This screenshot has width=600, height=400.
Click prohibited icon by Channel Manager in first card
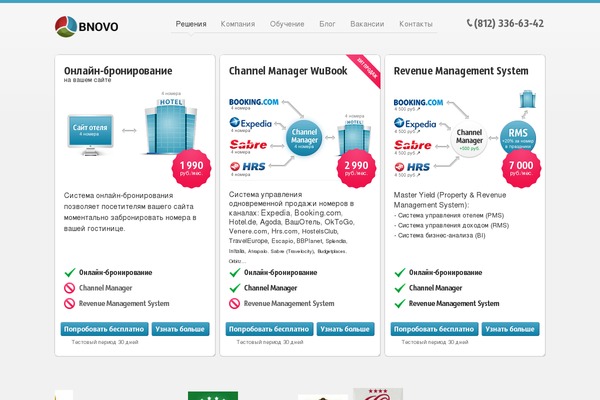coord(69,288)
